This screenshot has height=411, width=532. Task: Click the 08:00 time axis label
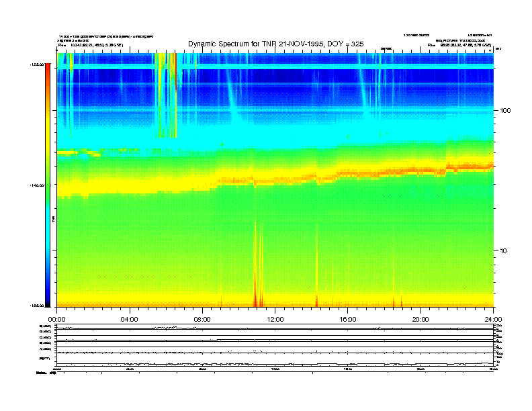(202, 320)
